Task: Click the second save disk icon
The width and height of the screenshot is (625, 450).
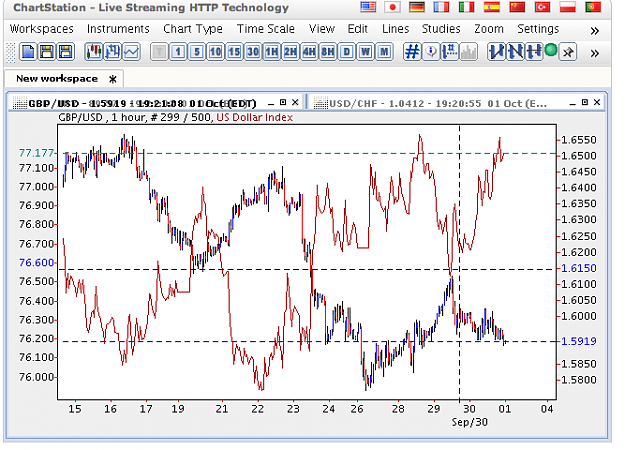Action: pyautogui.click(x=66, y=52)
